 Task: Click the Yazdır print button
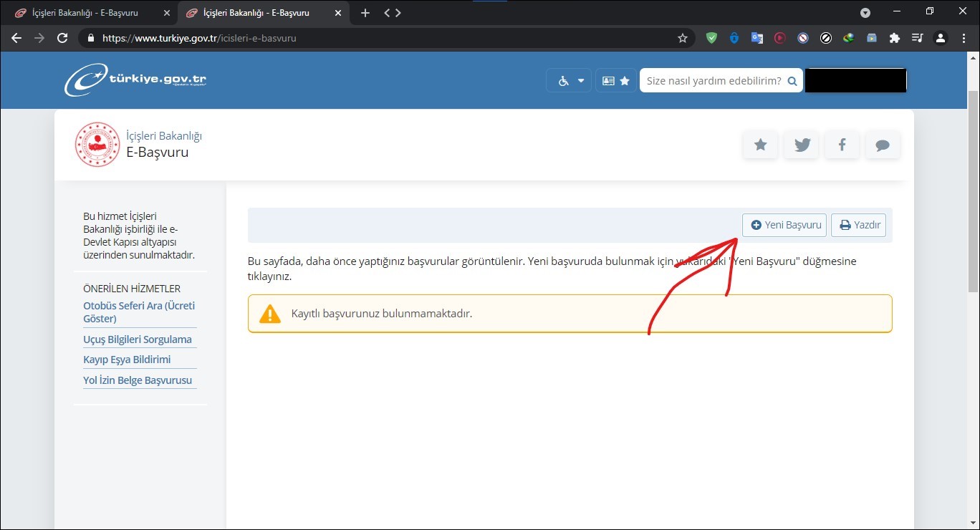[859, 225]
